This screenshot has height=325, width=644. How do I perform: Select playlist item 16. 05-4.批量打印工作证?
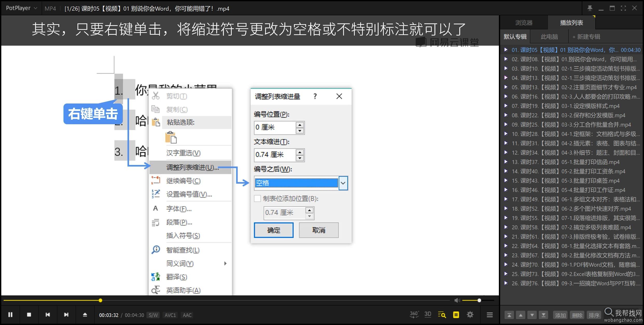(572, 190)
